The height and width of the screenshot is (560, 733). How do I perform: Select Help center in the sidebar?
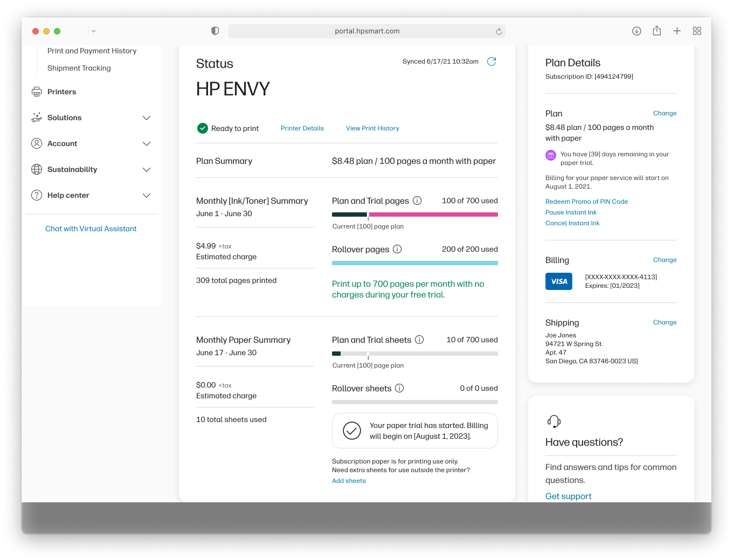coord(68,195)
